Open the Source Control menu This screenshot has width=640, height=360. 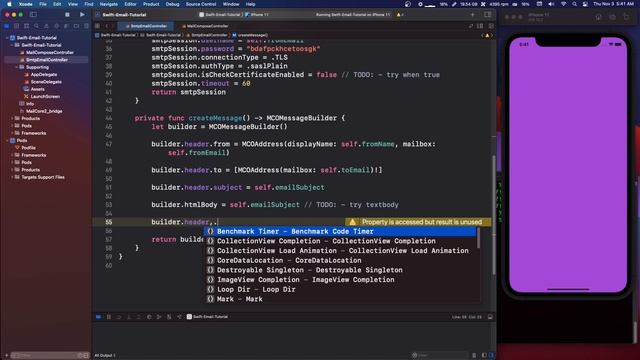click(201, 4)
